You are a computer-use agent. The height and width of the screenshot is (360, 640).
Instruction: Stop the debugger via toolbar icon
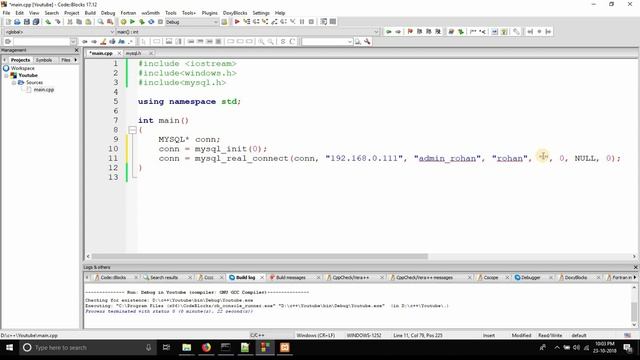tap(311, 22)
